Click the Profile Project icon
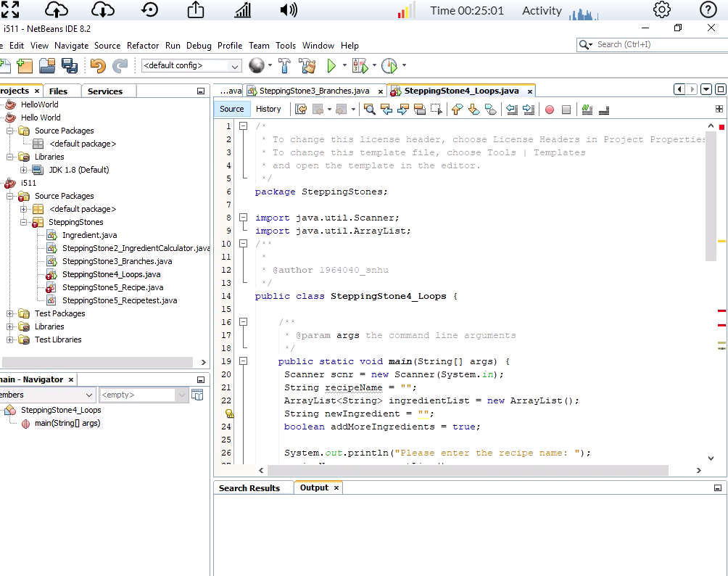 pyautogui.click(x=389, y=66)
